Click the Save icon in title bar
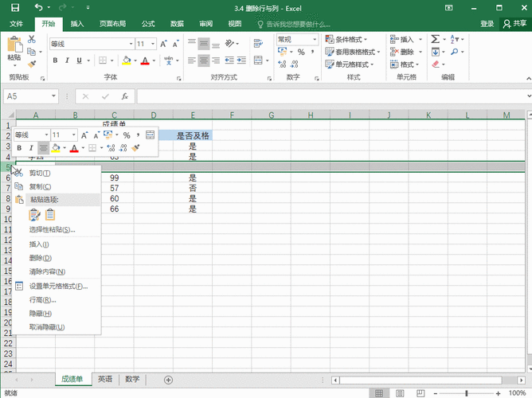Image resolution: width=532 pixels, height=398 pixels. click(x=15, y=7)
